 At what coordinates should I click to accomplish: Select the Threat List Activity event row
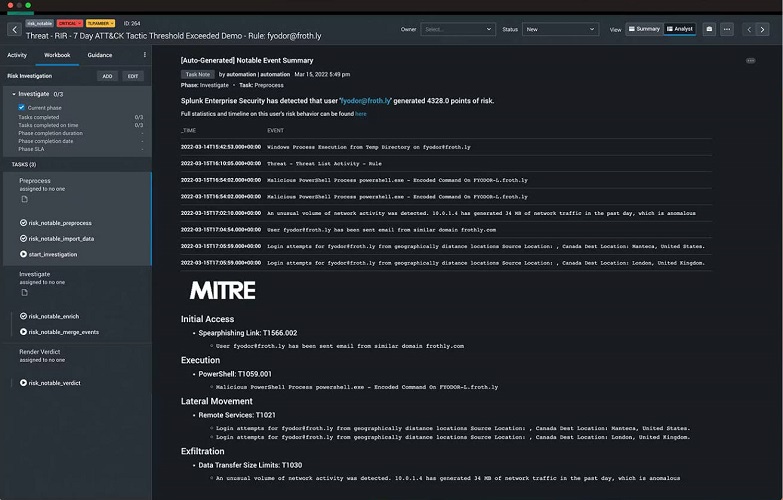pos(446,163)
